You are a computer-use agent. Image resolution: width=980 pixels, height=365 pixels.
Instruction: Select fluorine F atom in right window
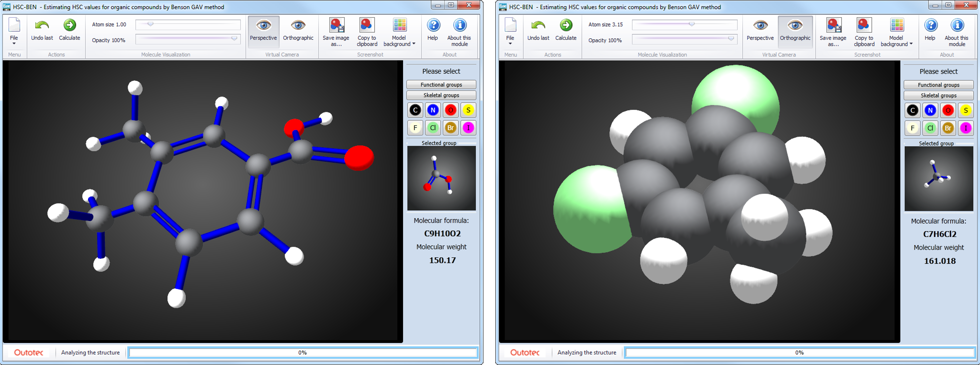912,129
